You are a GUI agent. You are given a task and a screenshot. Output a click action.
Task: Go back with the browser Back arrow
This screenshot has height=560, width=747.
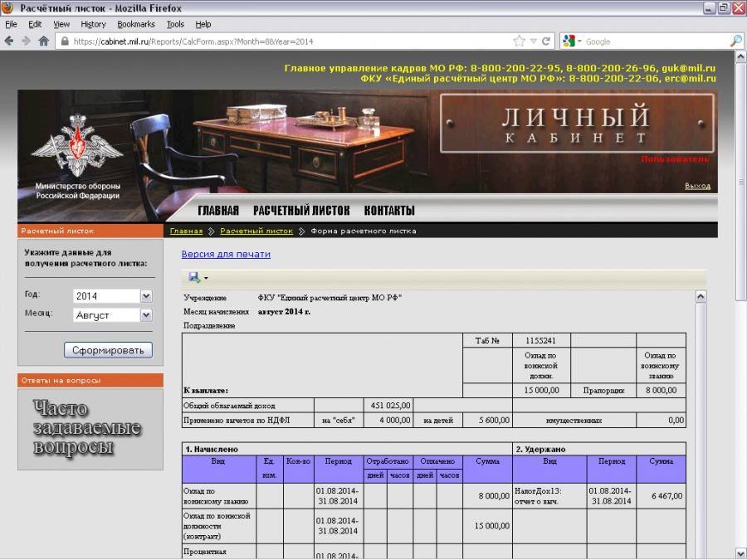coord(9,41)
